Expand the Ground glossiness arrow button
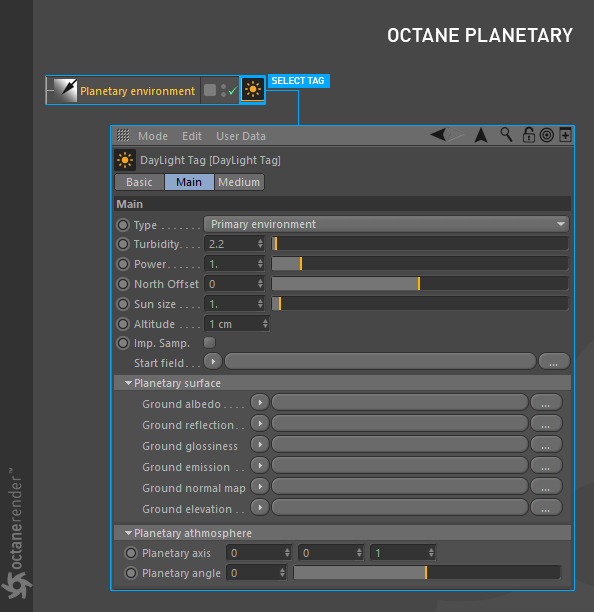Viewport: 594px width, 612px height. click(260, 445)
